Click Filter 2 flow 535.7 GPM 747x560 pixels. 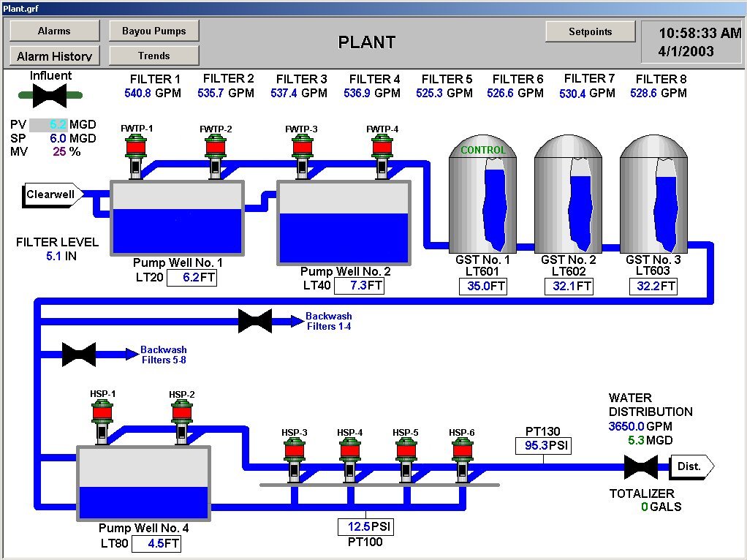point(226,93)
